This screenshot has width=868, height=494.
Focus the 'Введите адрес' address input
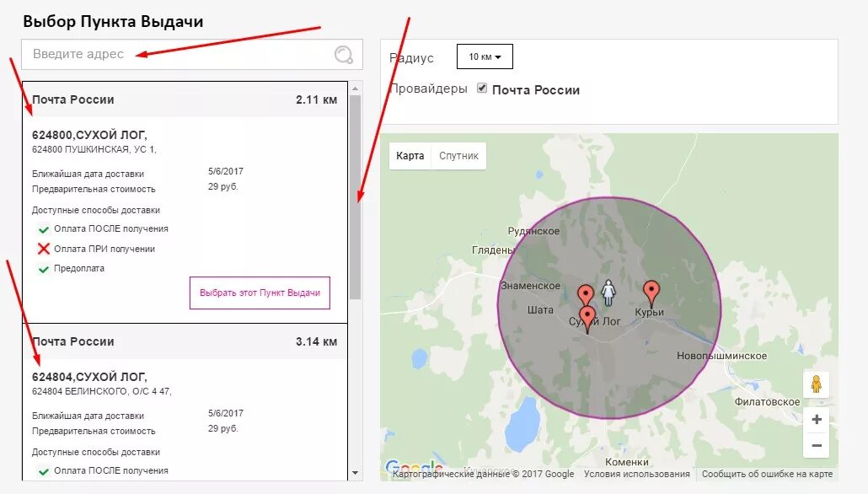pos(192,54)
